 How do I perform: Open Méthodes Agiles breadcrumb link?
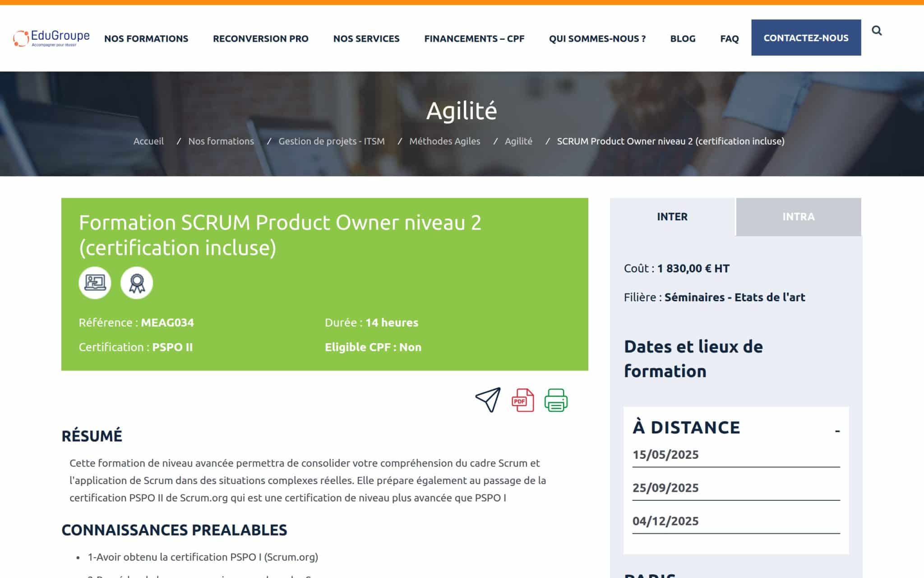tap(445, 141)
